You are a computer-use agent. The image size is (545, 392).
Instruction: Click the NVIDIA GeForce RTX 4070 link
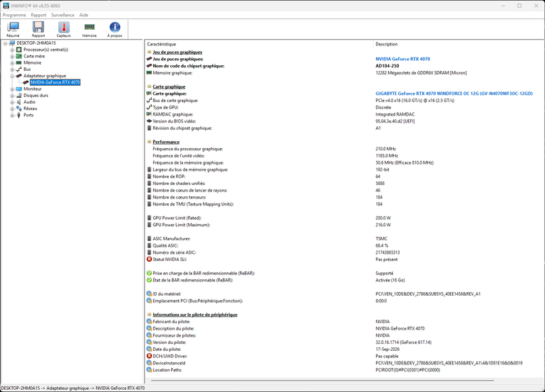[402, 59]
